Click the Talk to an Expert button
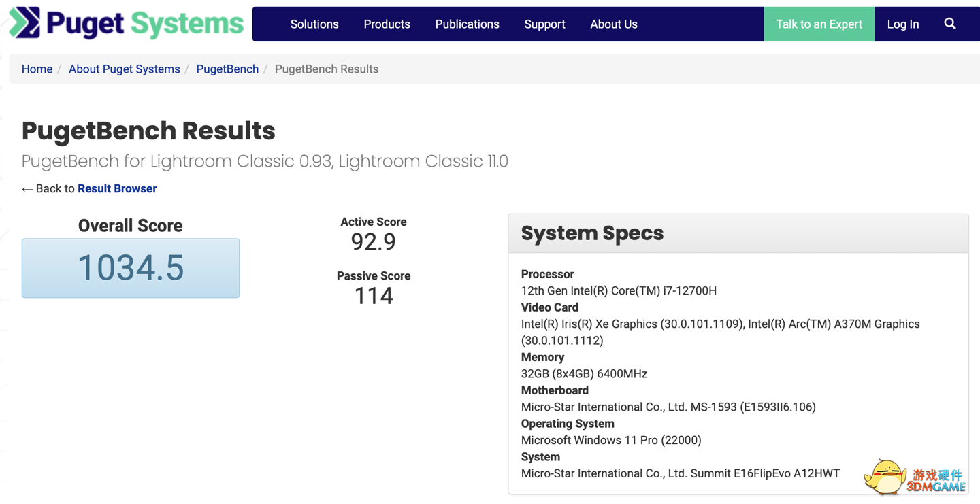Viewport: 980px width, 504px height. tap(819, 24)
